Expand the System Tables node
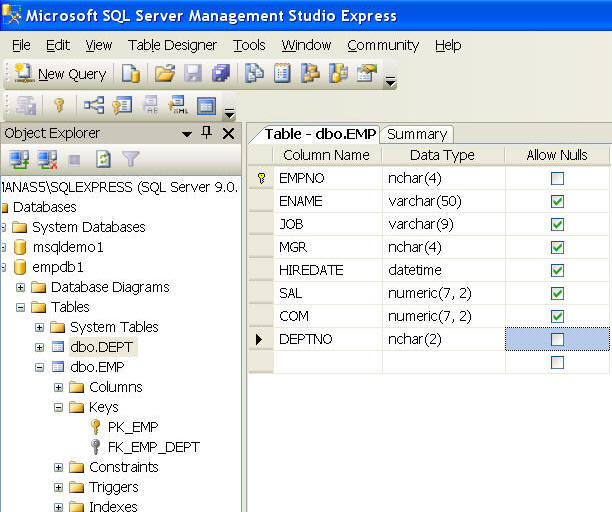612x512 pixels. (39, 327)
